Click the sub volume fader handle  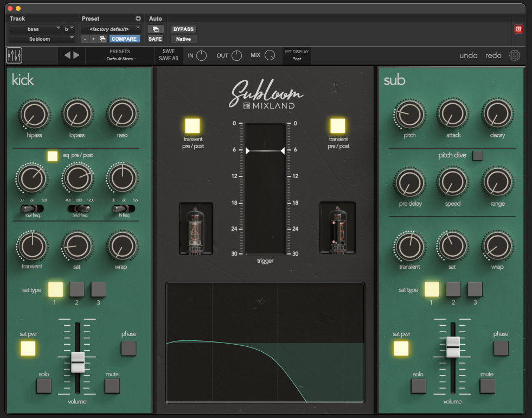[x=453, y=346]
